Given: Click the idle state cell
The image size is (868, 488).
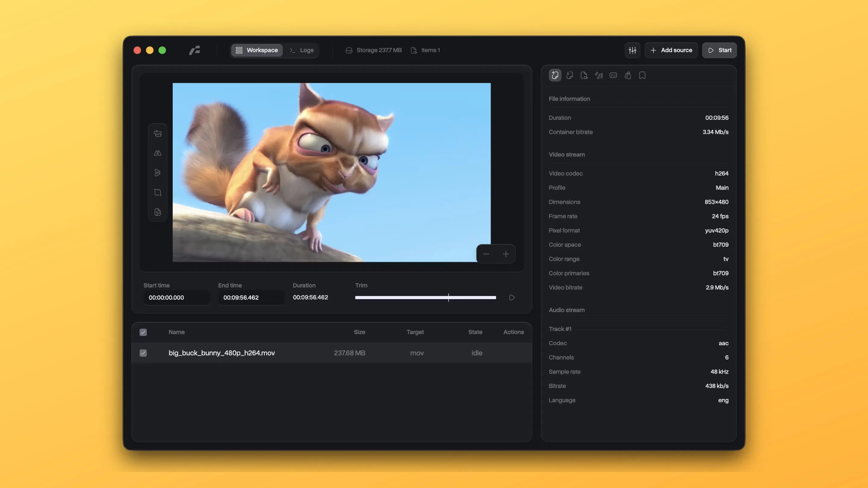Looking at the screenshot, I should tap(477, 353).
